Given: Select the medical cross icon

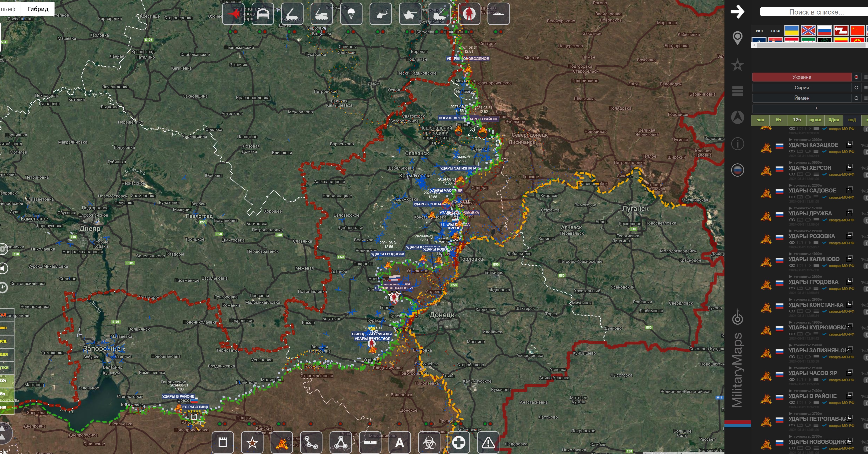Looking at the screenshot, I should click(459, 443).
